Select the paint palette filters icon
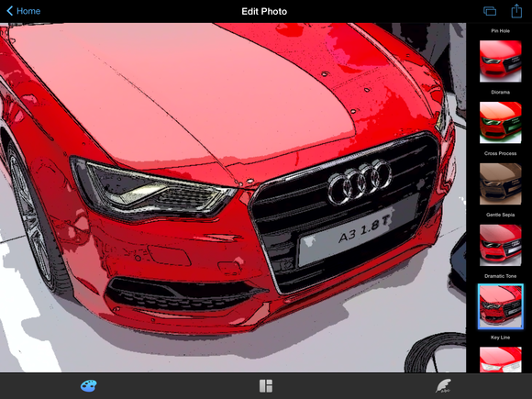Screen dimensions: 532x399 click(89, 386)
